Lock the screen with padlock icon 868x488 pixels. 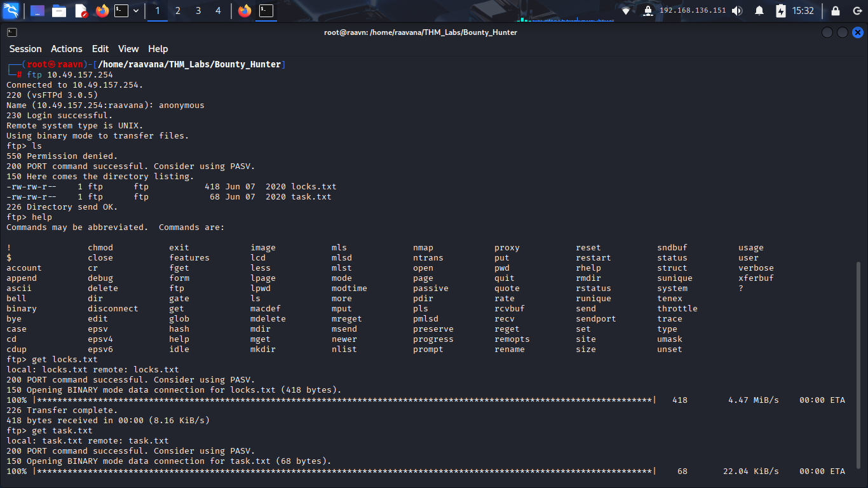coord(836,11)
